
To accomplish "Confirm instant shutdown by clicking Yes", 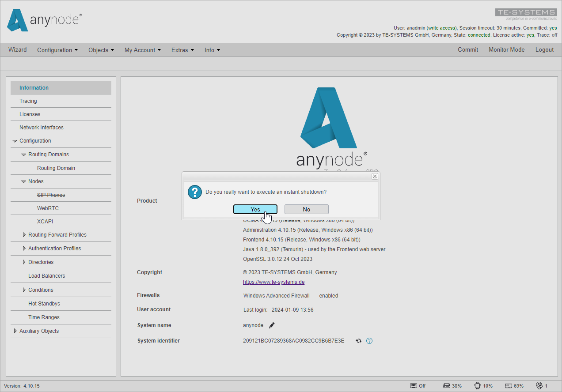I will 255,209.
